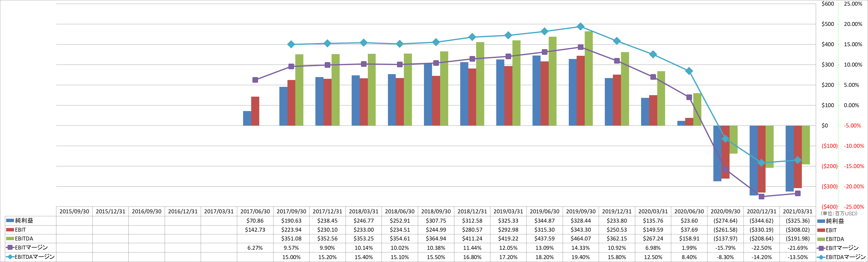Select EBITDA margin cell -13.50%
Viewport: 868px width, 262px height.
798,257
